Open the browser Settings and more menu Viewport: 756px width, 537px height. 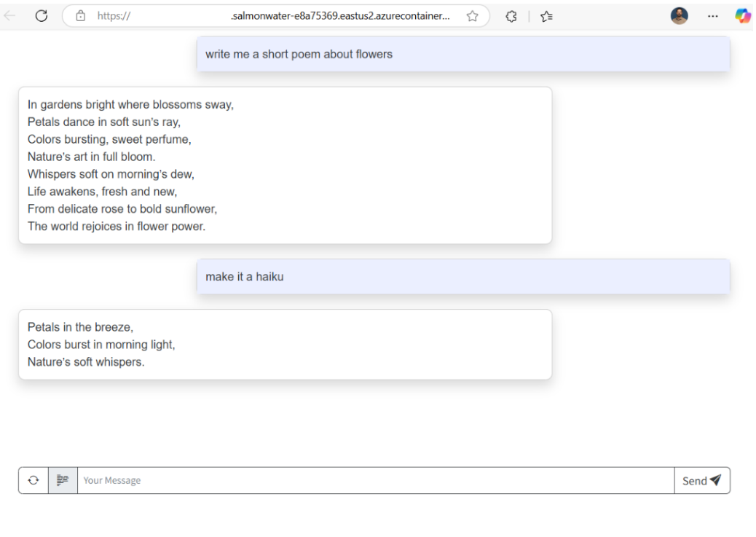(x=713, y=15)
